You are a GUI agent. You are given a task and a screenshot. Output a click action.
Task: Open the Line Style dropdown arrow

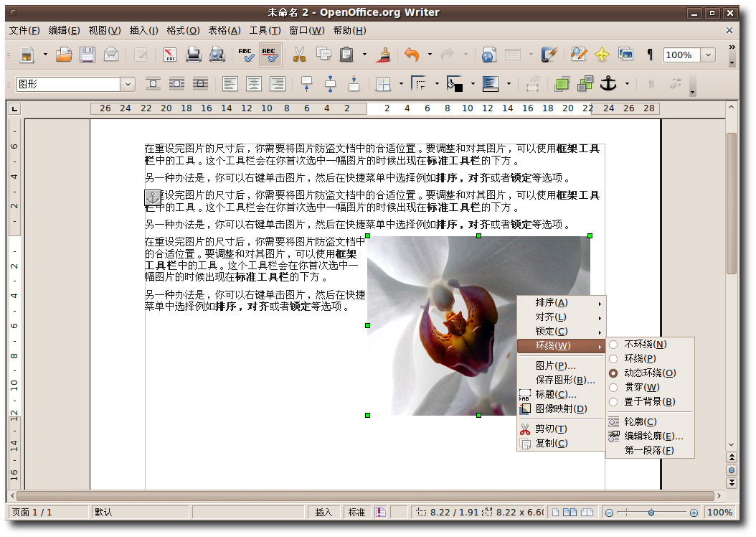point(437,84)
